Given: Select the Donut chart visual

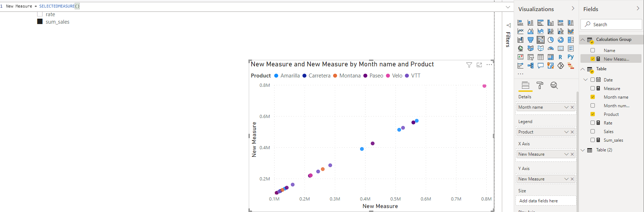Looking at the screenshot, I should coord(561,40).
